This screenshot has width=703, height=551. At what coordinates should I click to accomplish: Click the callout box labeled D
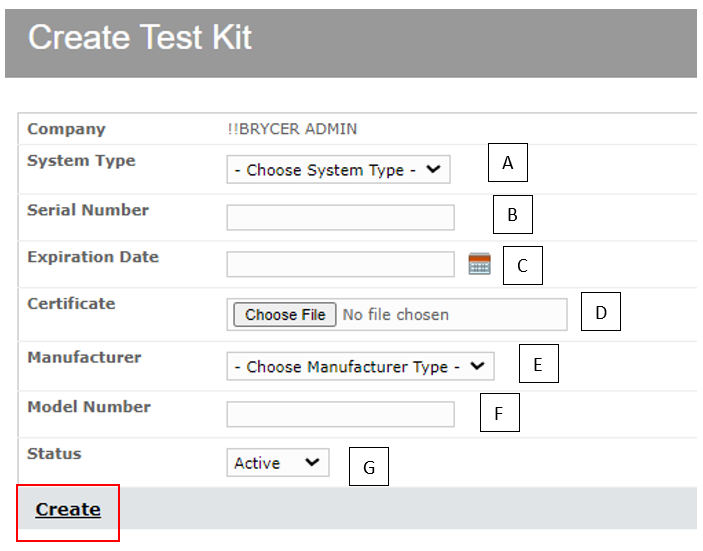(x=601, y=312)
